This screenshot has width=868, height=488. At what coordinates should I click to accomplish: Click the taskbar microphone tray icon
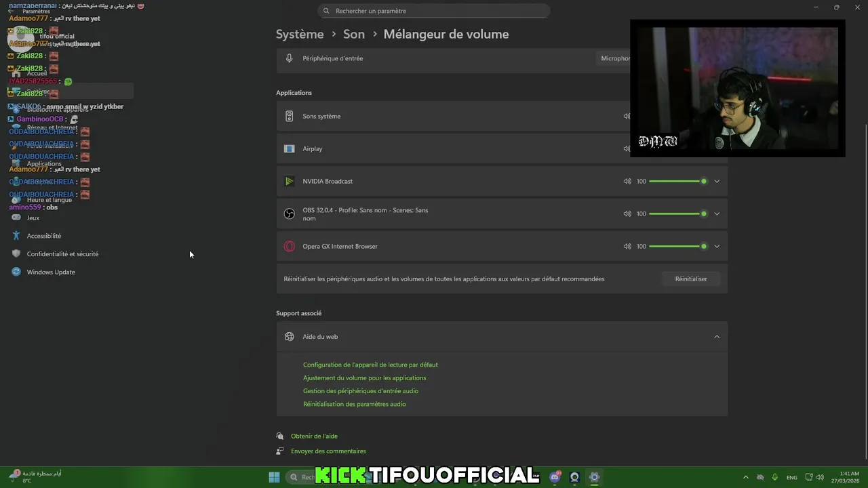click(x=774, y=477)
